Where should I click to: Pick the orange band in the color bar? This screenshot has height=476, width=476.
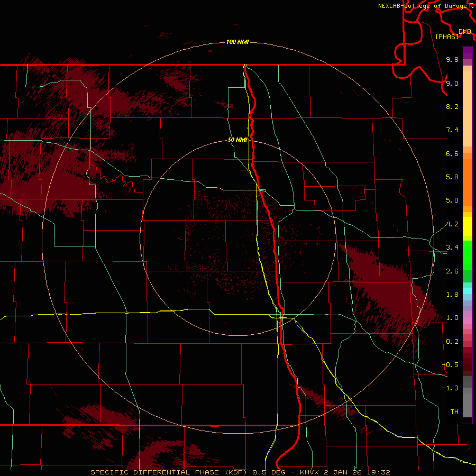(467, 183)
